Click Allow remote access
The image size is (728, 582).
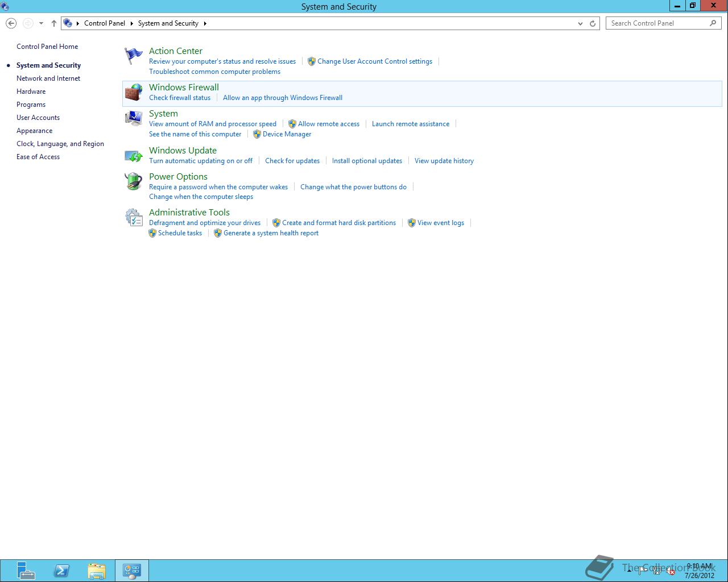329,124
